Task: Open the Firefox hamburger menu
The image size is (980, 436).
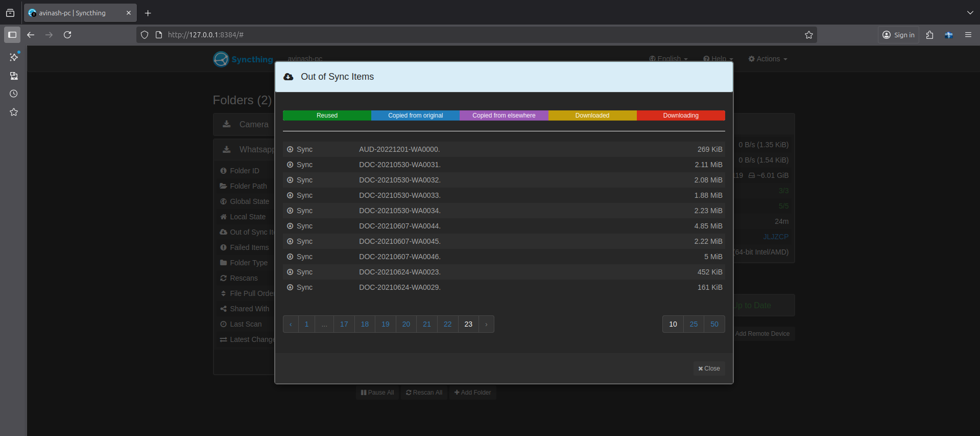Action: pyautogui.click(x=968, y=35)
